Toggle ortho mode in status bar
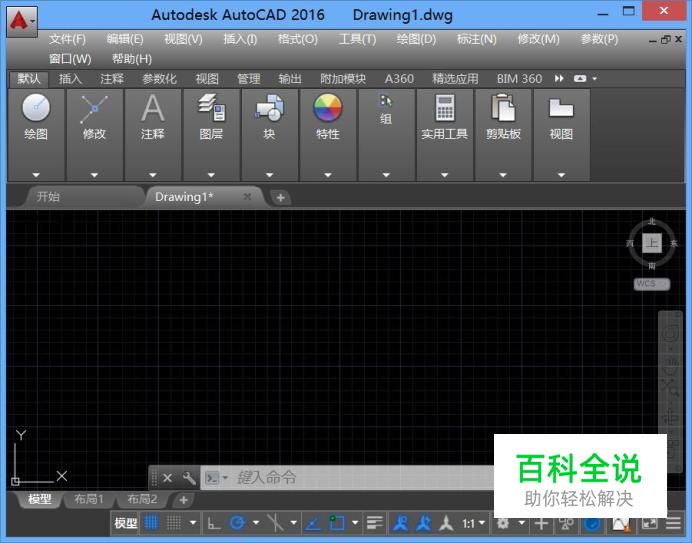 pyautogui.click(x=214, y=523)
